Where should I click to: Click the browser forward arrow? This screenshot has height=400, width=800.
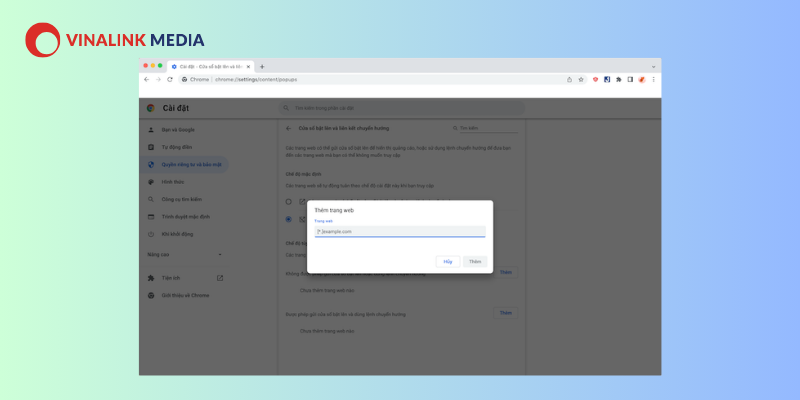[x=158, y=80]
